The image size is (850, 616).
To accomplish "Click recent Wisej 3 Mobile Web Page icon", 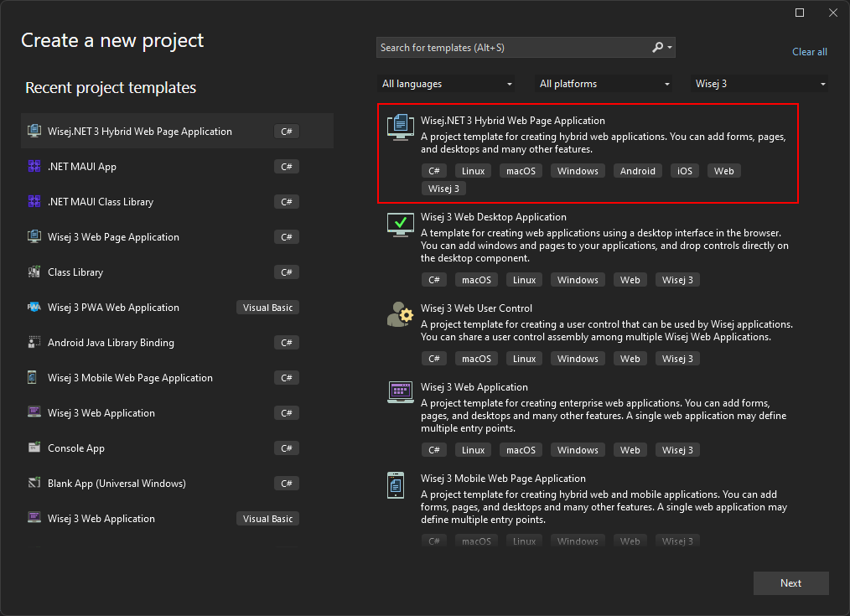I will tap(33, 378).
